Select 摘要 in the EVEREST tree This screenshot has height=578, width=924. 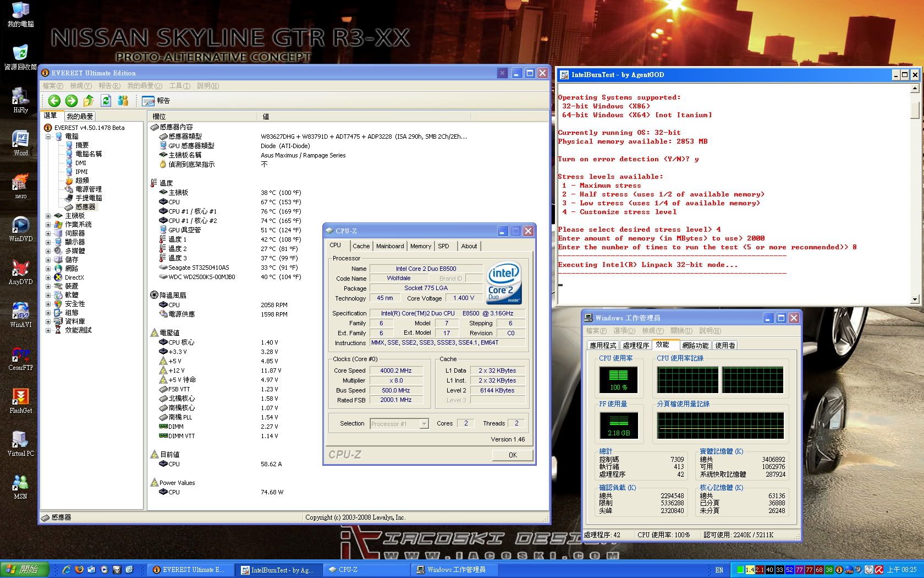[x=82, y=145]
